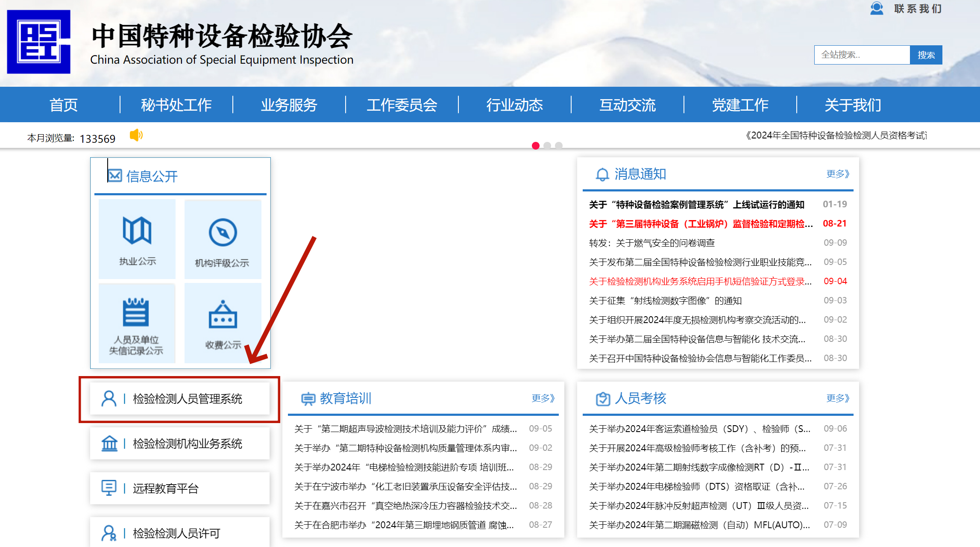Viewport: 980px width, 547px height.
Task: Open 业务服务 navigation menu
Action: 289,105
